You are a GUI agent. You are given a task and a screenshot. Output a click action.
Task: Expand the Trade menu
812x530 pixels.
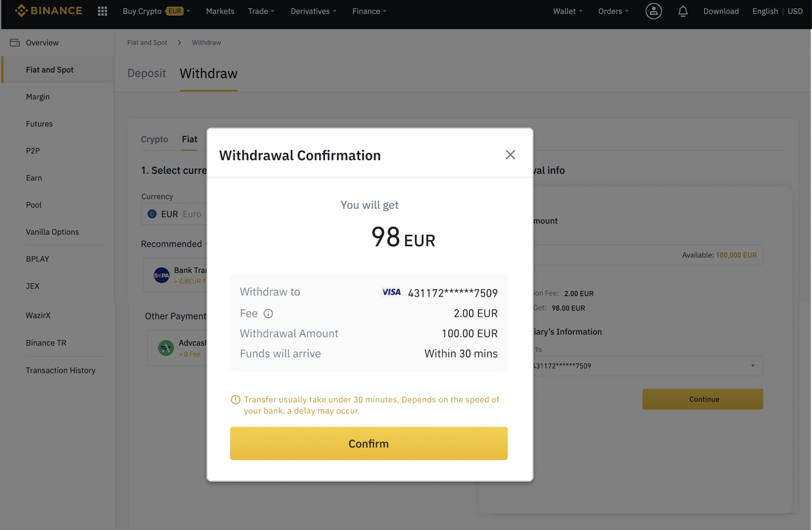261,11
